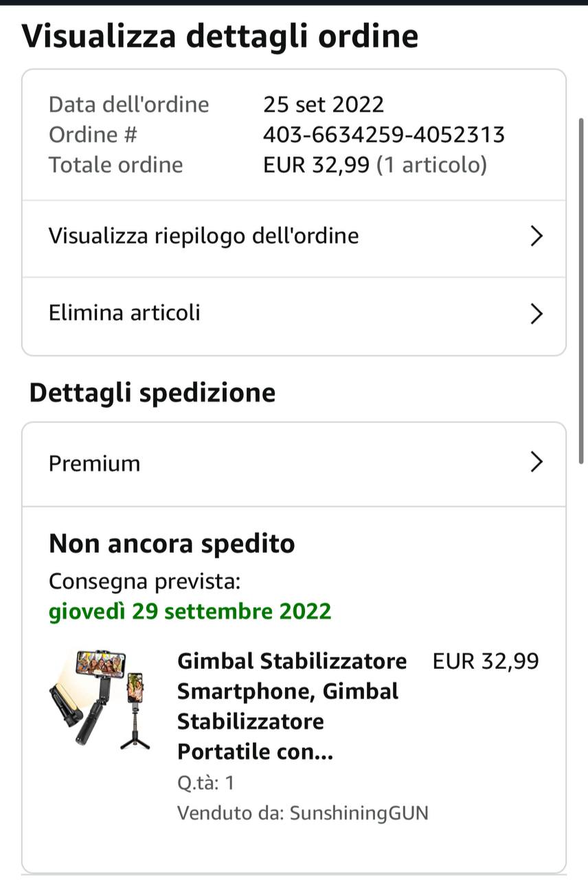The height and width of the screenshot is (880, 588).
Task: Click the quantity Q.tà: 1 label
Action: click(205, 783)
